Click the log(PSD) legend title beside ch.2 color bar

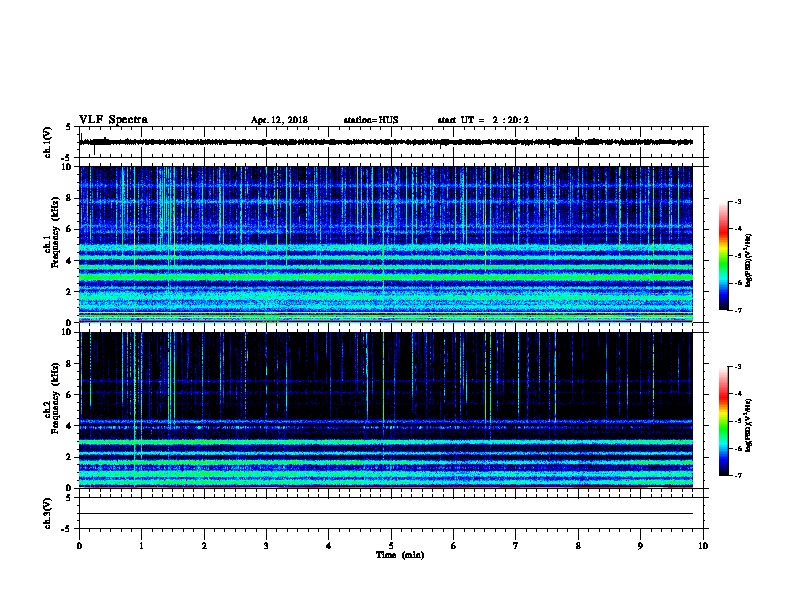point(748,426)
